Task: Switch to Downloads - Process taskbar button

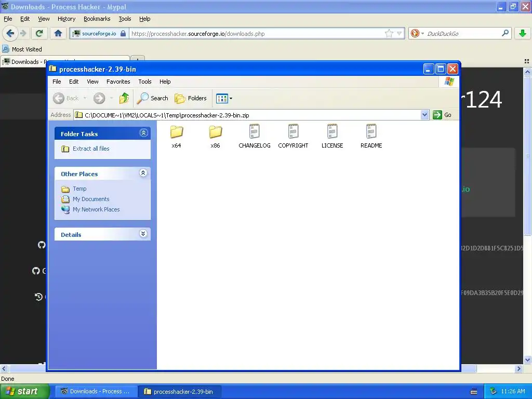Action: [96, 391]
